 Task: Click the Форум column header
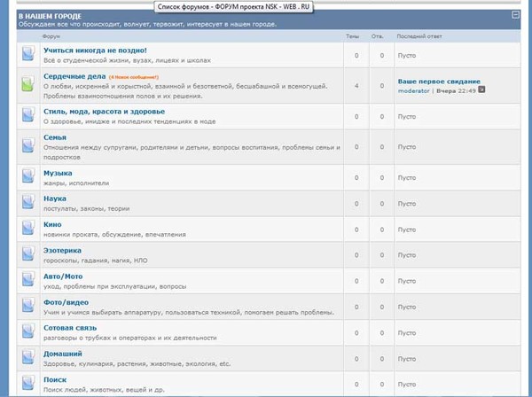click(x=51, y=36)
